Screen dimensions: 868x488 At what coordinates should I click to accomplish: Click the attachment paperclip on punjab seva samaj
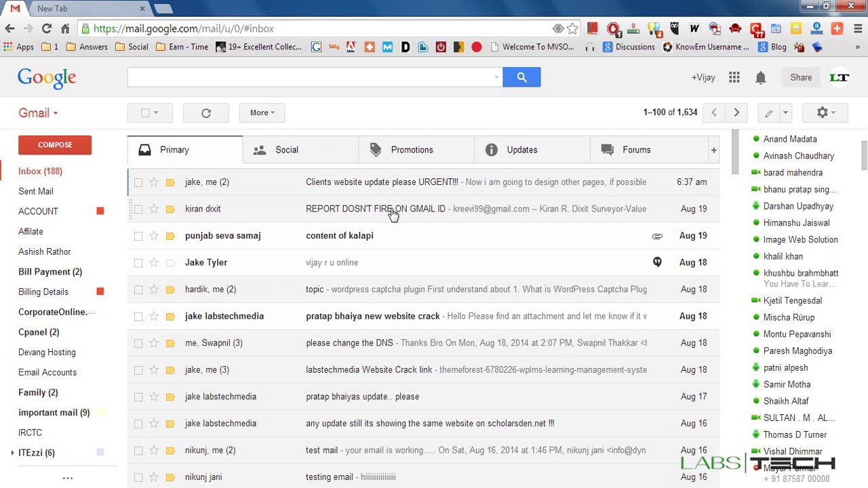[x=657, y=236]
